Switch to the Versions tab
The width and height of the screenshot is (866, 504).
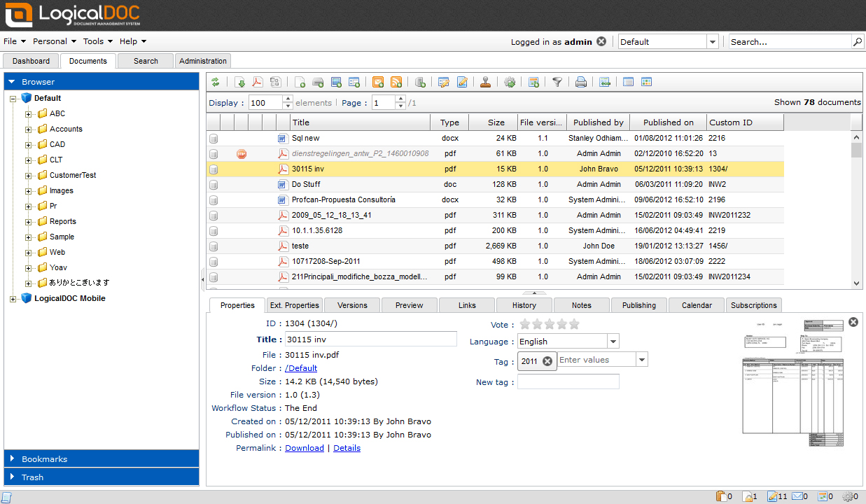tap(352, 305)
